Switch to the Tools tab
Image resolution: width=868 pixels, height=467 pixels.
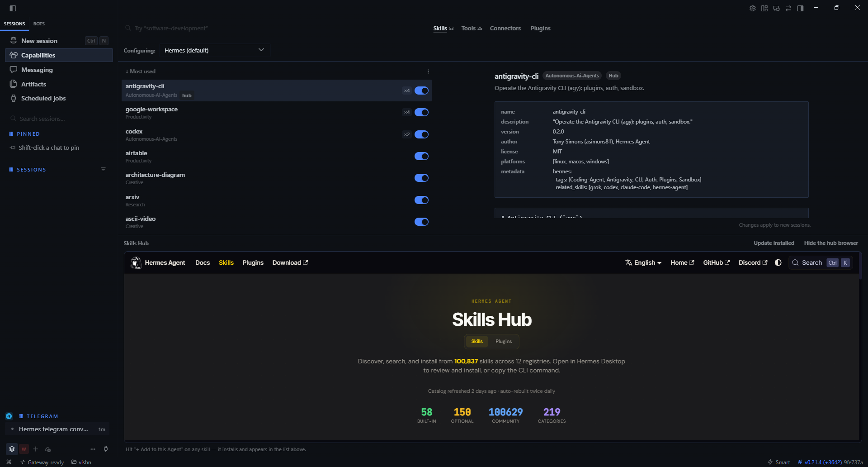tap(472, 28)
